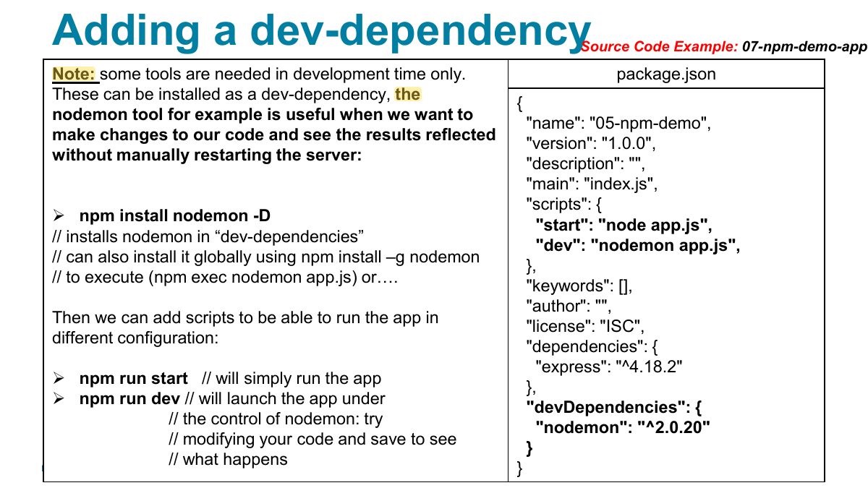Click the '"start": "node app.js"' script line
This screenshot has height=488, width=868.
(624, 225)
